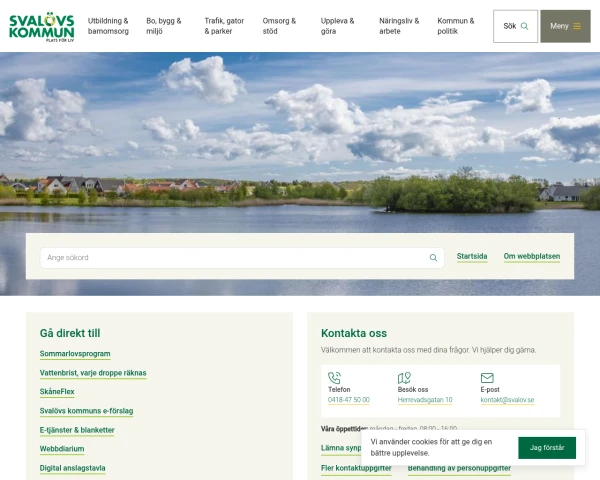
Task: Open the Sommarlovsprogram link
Action: click(x=75, y=354)
